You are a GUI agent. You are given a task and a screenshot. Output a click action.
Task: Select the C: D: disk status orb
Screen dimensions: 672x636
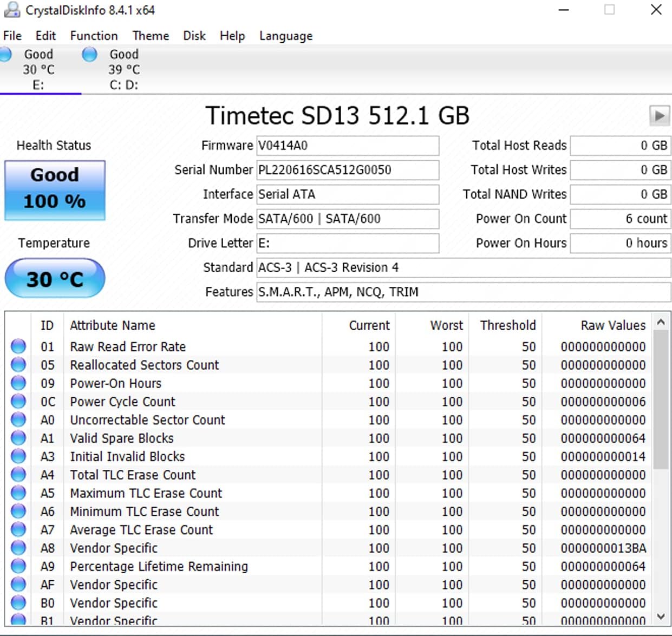89,54
